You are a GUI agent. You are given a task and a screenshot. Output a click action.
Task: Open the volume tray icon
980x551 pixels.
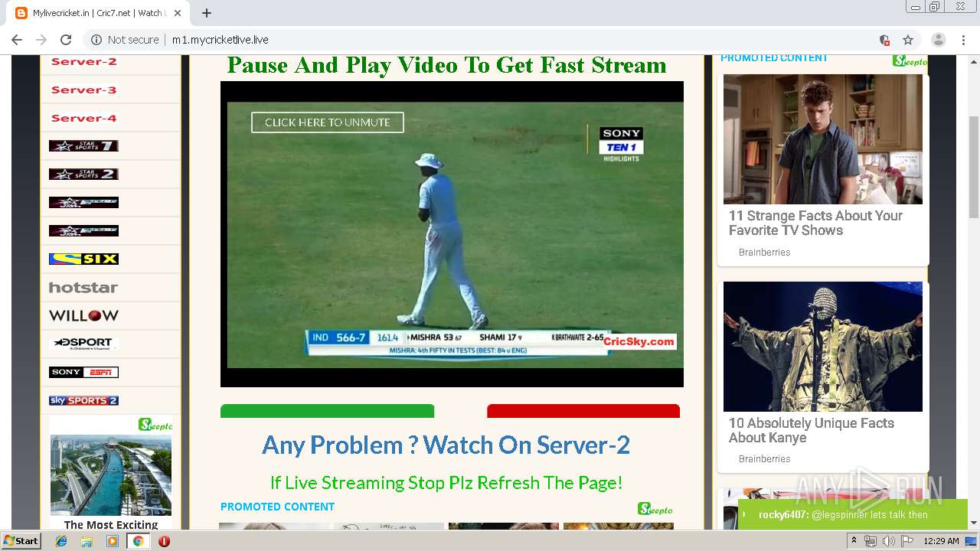pos(888,541)
